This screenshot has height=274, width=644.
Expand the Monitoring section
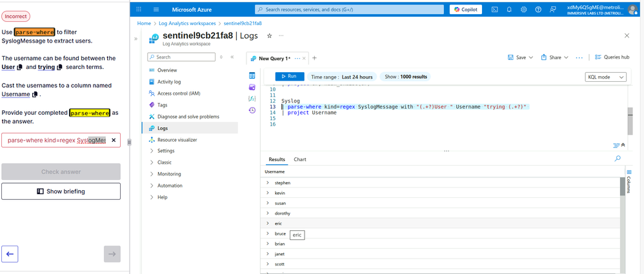(152, 174)
